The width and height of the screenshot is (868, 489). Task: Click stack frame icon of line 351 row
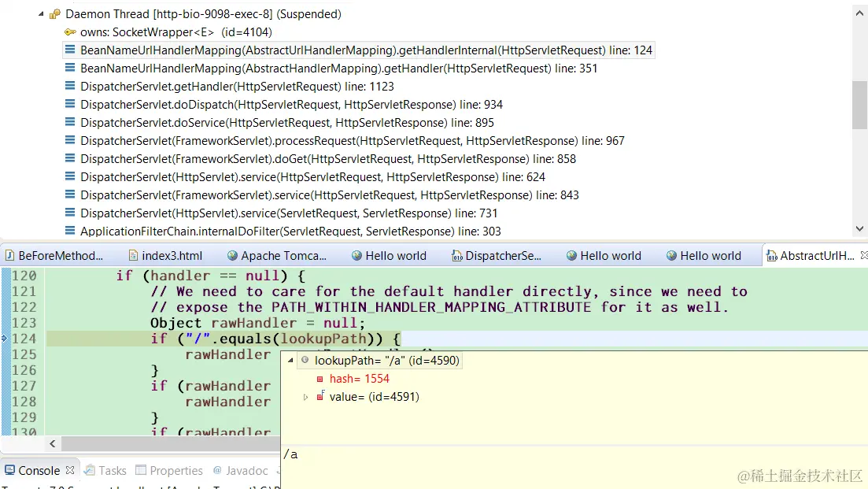pos(70,69)
